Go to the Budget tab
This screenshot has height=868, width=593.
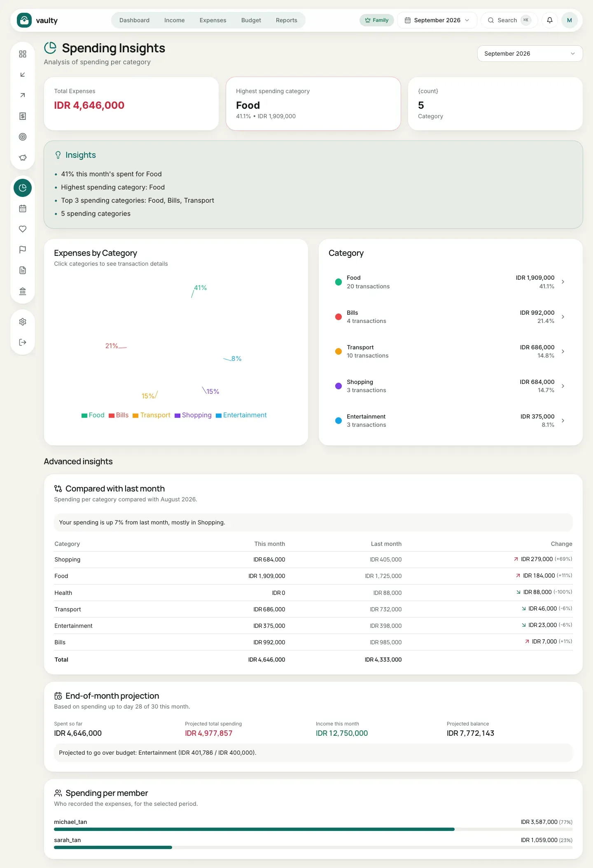251,20
